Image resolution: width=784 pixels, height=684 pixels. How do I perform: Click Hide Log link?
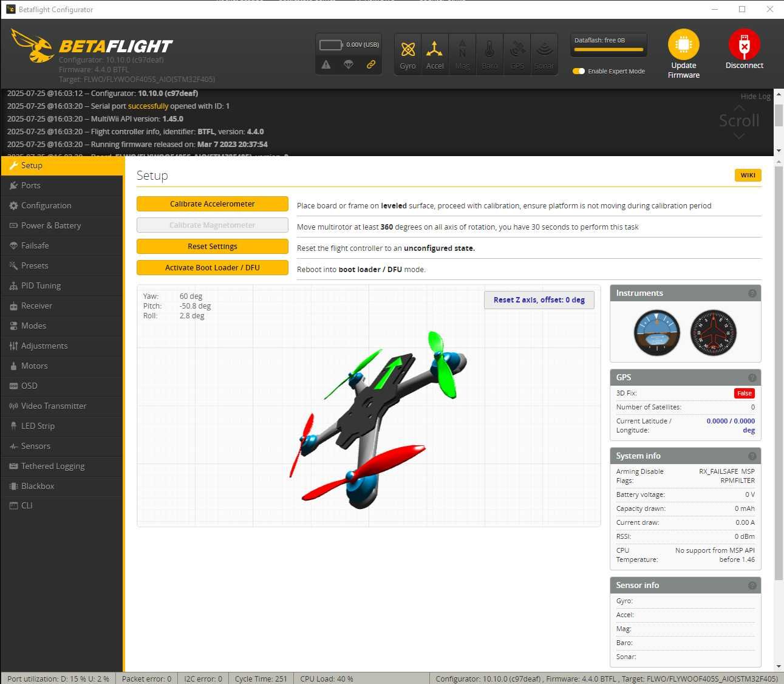click(x=755, y=96)
